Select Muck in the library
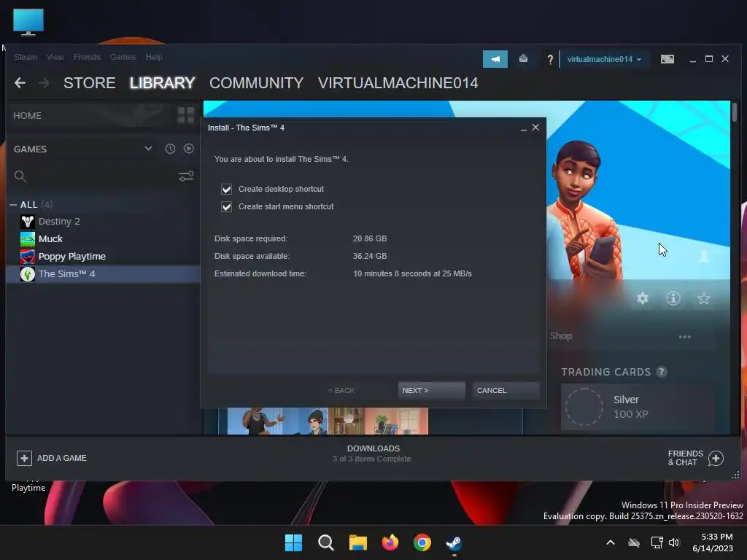The image size is (747, 560). pyautogui.click(x=102, y=238)
